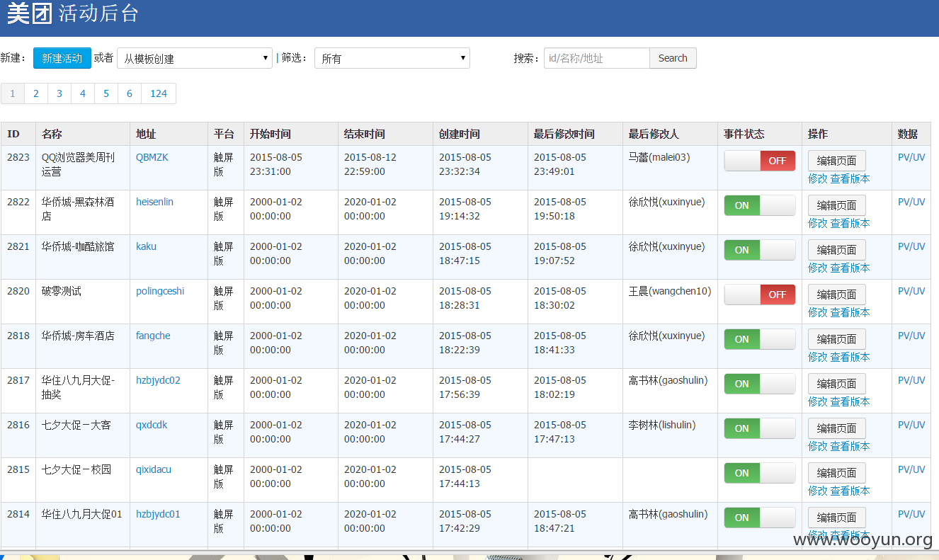This screenshot has height=560, width=939.
Task: Open the QBMZK address link
Action: [x=152, y=157]
